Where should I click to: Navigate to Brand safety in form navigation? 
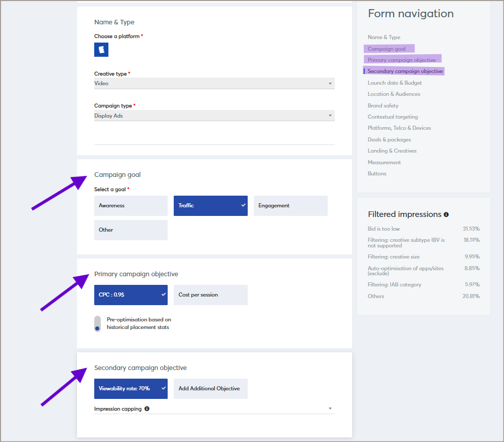point(383,105)
